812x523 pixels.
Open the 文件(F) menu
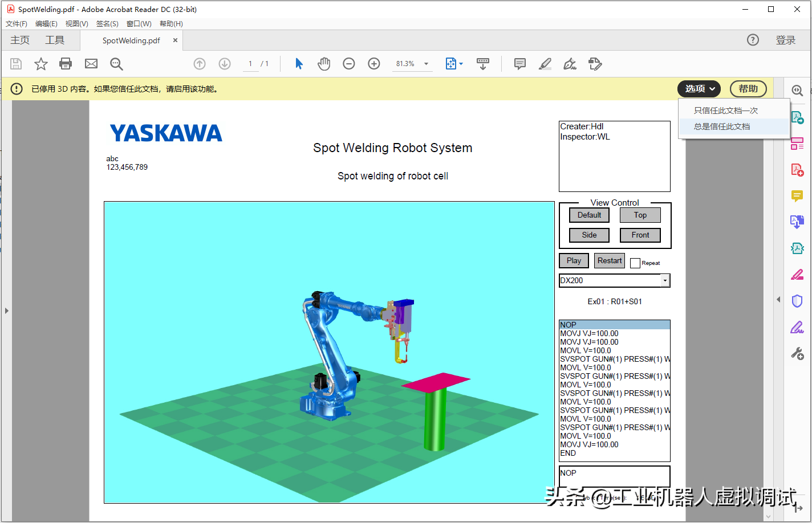pos(17,24)
